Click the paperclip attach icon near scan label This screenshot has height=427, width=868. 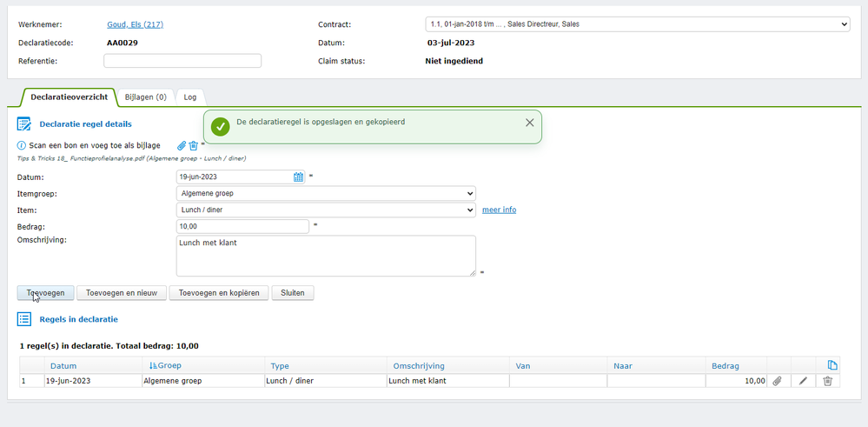(182, 145)
